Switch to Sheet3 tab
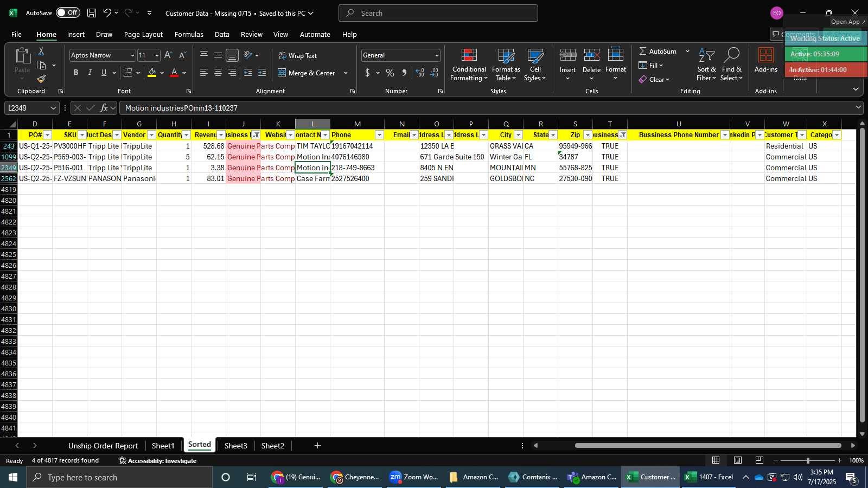 point(236,446)
